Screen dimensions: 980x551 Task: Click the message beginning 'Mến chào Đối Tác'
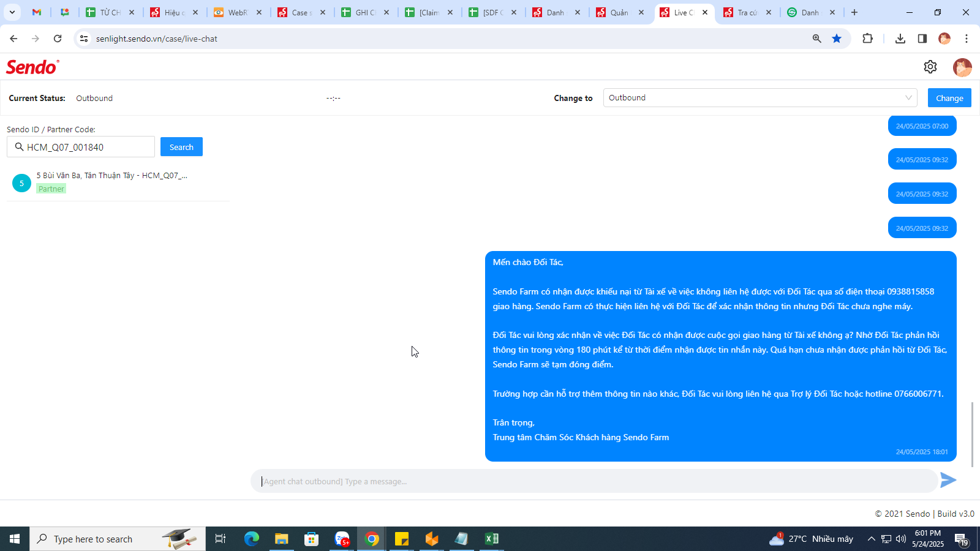(721, 356)
